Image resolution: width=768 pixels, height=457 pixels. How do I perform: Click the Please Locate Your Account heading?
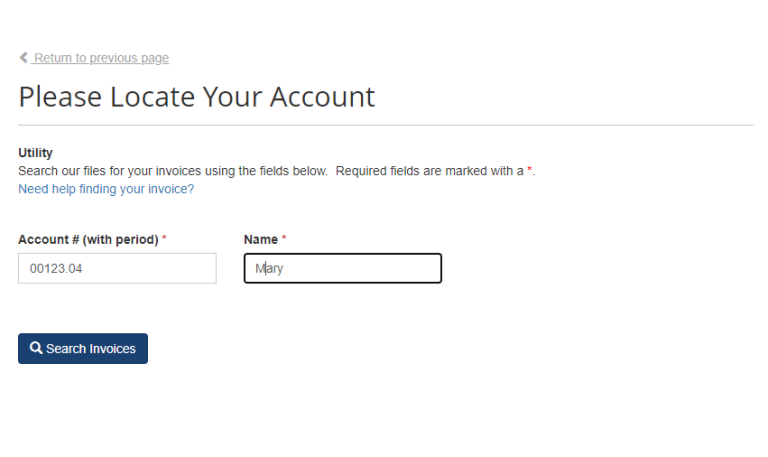(196, 97)
